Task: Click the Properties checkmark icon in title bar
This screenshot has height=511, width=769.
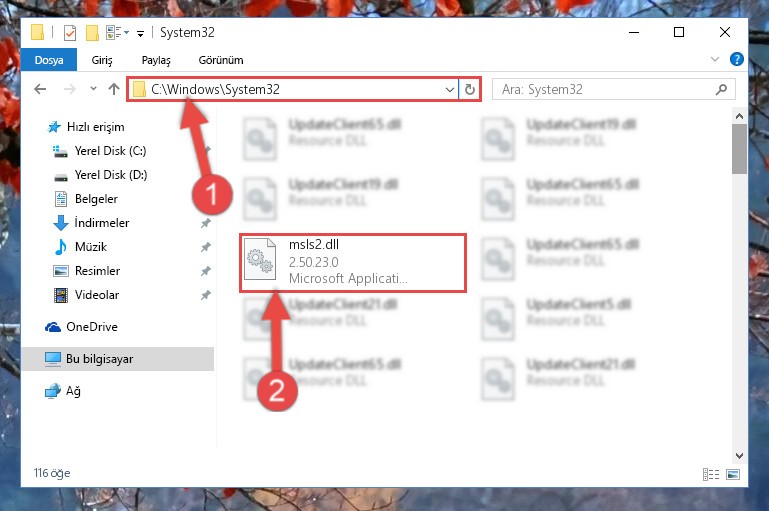Action: click(70, 33)
